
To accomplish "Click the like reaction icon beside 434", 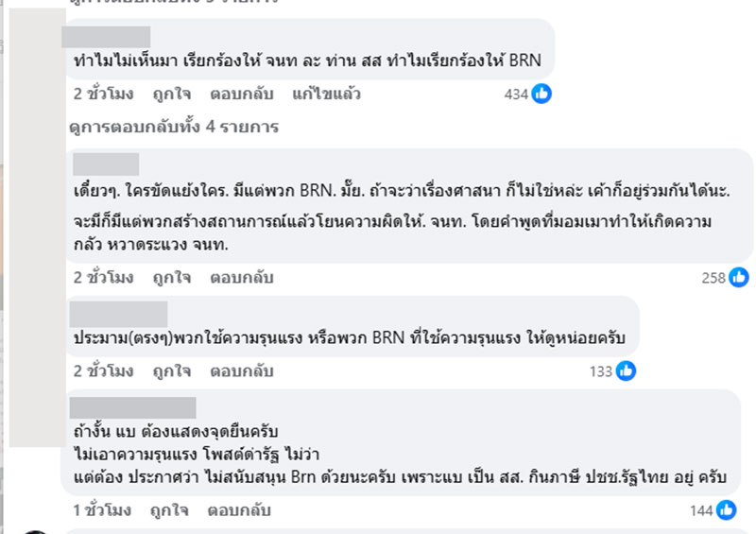I will coord(541,94).
